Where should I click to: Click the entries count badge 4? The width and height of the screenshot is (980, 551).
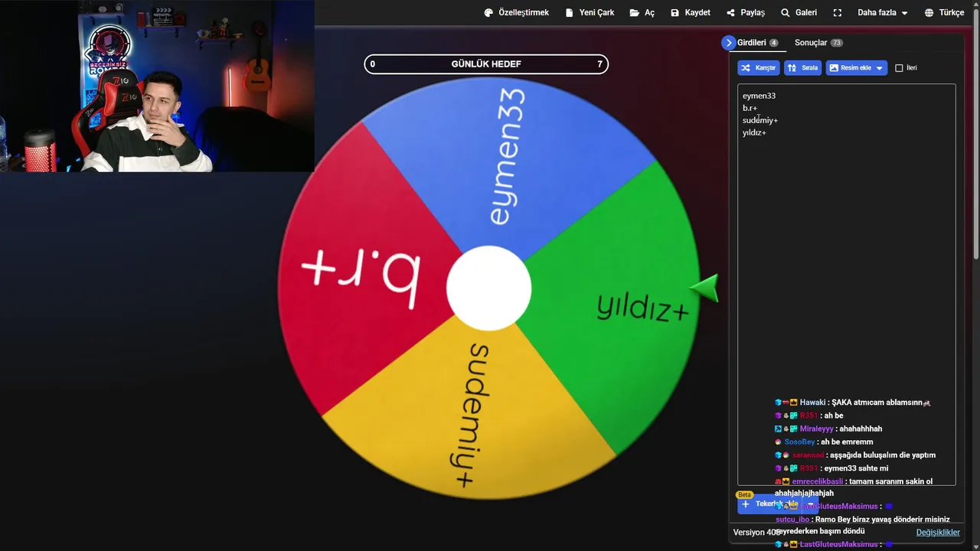click(773, 43)
